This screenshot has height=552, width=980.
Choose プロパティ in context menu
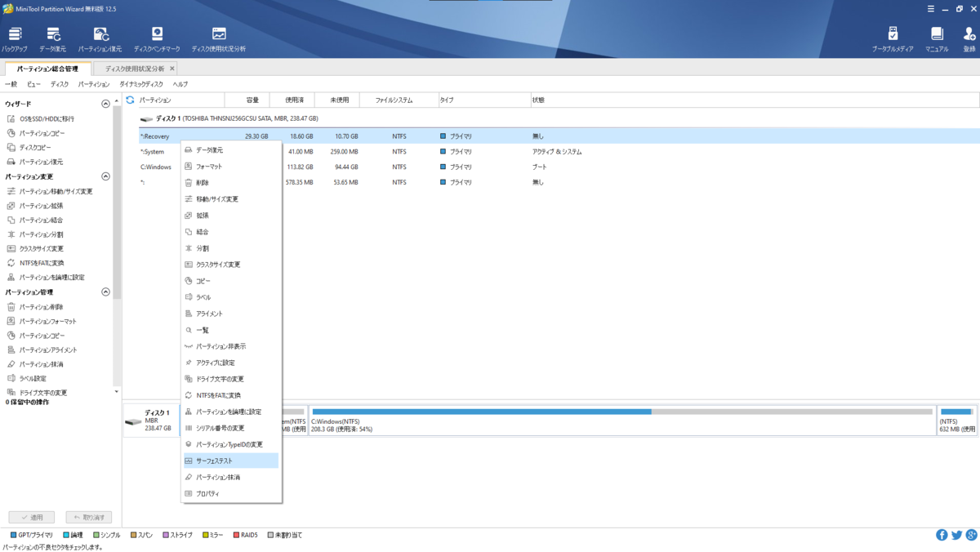click(x=231, y=493)
